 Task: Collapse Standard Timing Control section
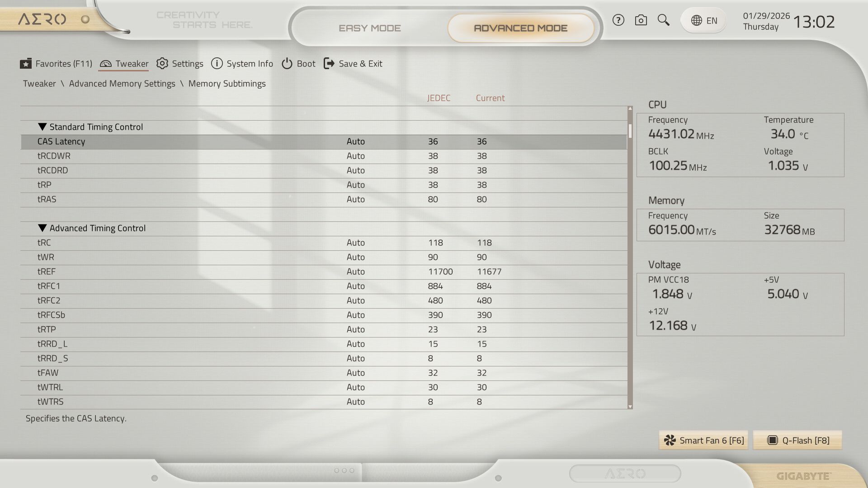(42, 127)
